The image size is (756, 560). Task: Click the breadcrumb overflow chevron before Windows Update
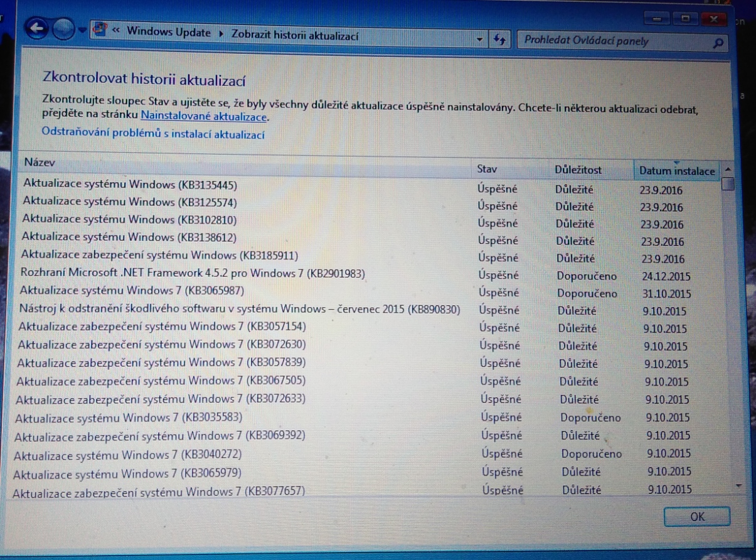coord(117,29)
